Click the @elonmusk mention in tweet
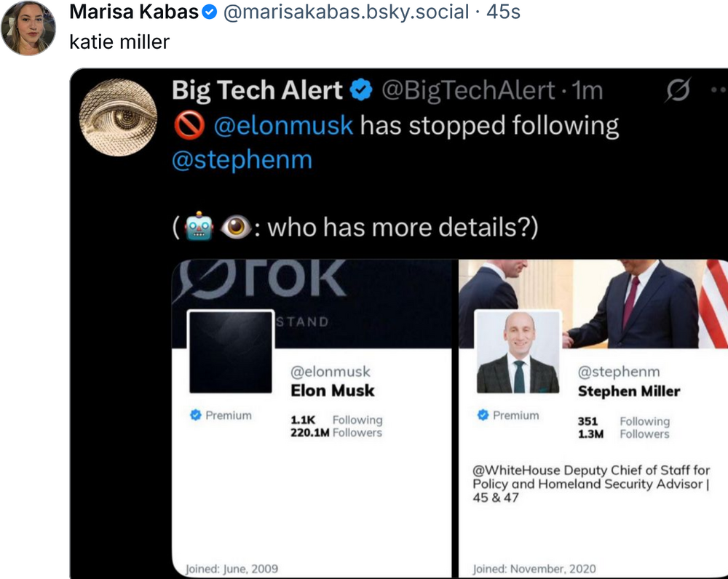Image resolution: width=728 pixels, height=579 pixels. click(x=283, y=126)
